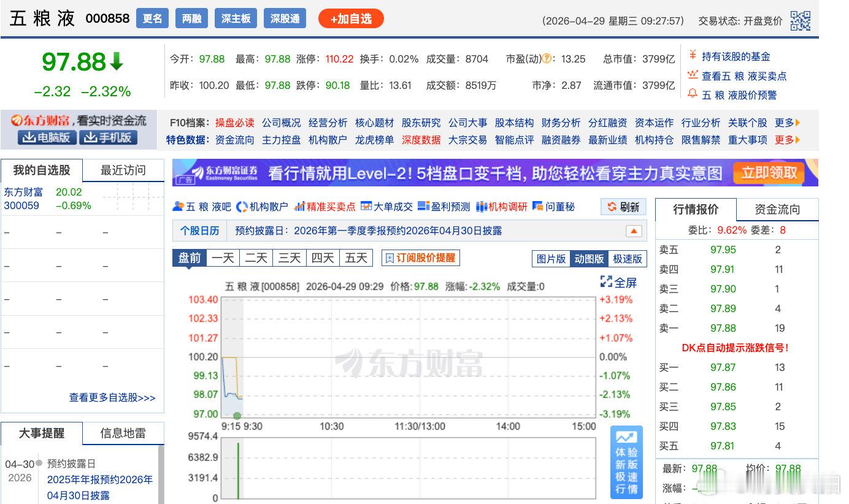Image resolution: width=849 pixels, height=504 pixels.
Task: Open 财务分析 link
Action: (561, 123)
